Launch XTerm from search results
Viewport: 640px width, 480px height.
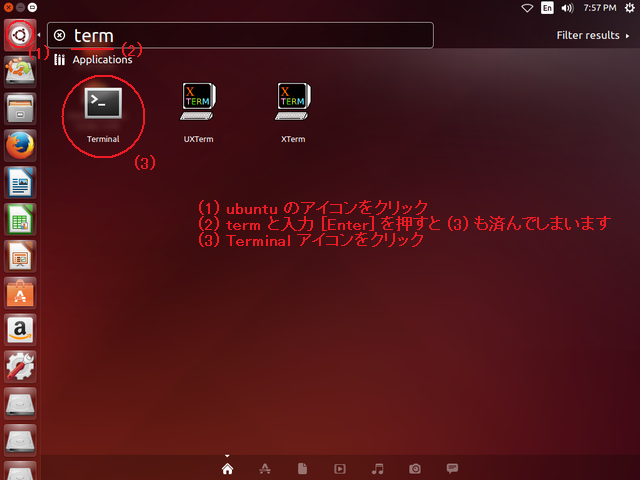coord(293,113)
